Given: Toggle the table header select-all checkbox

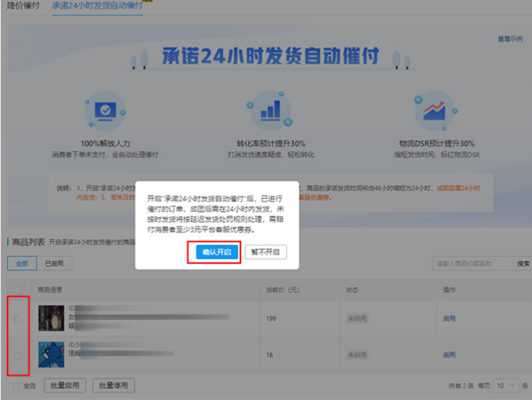Looking at the screenshot, I should click(17, 290).
